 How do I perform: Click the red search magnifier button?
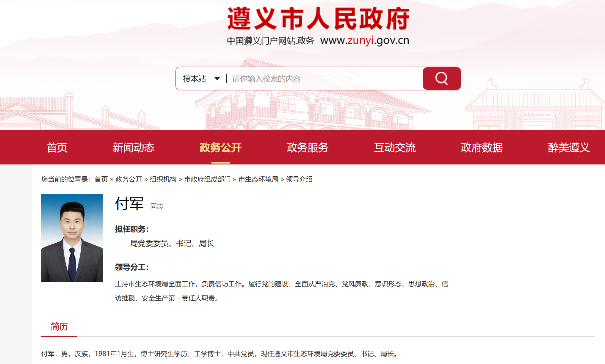441,79
